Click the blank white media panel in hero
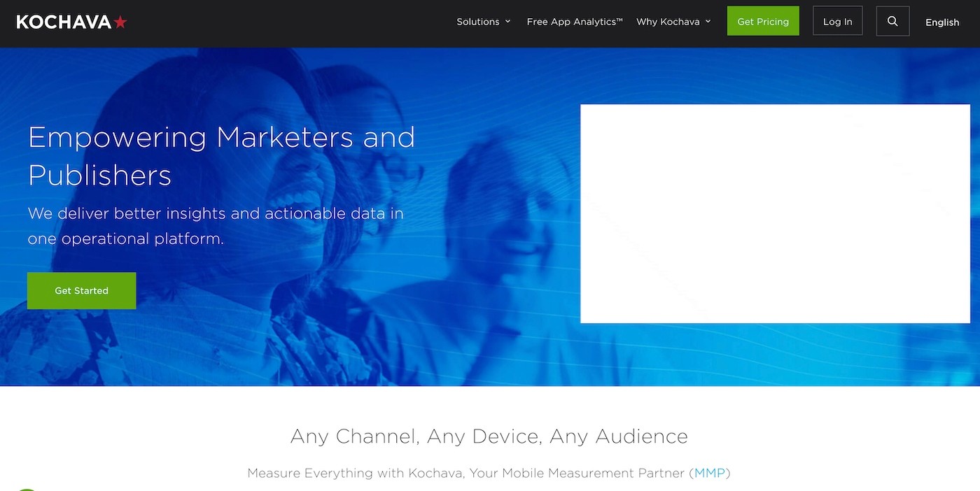 tap(775, 213)
